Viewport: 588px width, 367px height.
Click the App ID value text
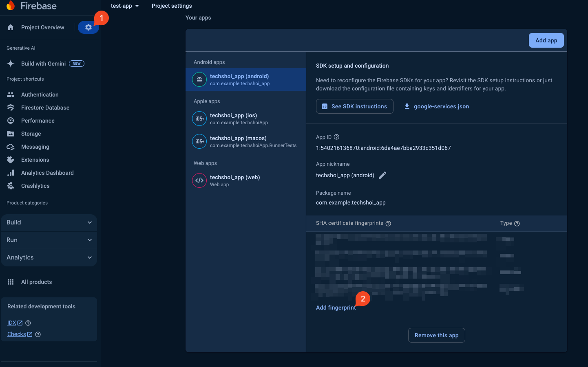click(383, 148)
